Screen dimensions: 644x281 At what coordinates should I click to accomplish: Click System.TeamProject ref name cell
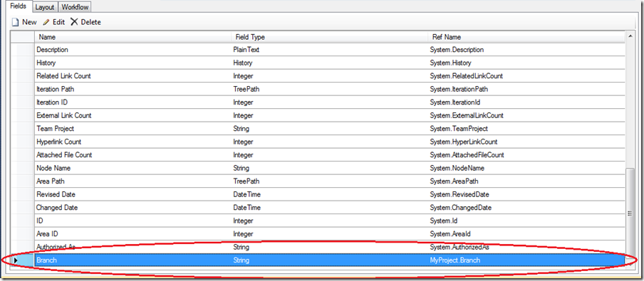526,128
